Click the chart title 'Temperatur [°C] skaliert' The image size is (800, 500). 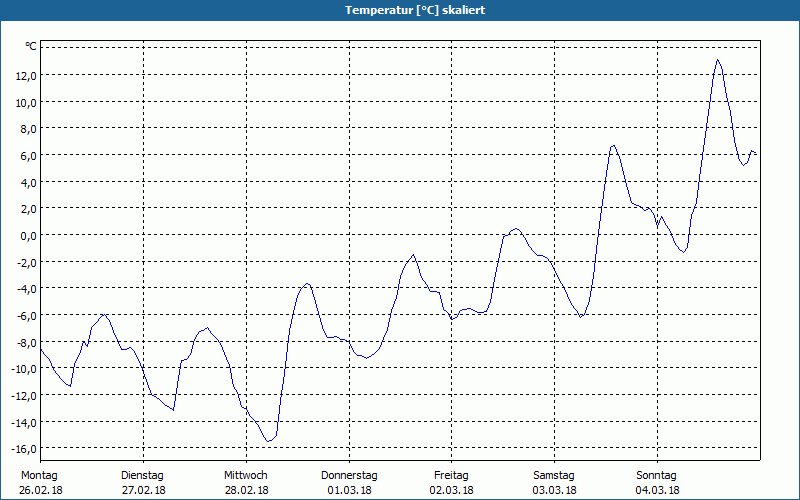tap(415, 10)
